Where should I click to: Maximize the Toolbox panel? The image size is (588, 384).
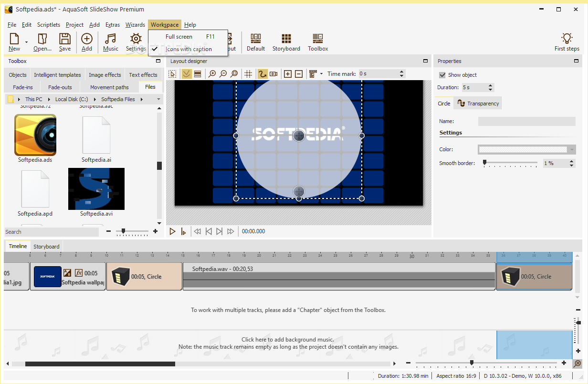[x=158, y=61]
